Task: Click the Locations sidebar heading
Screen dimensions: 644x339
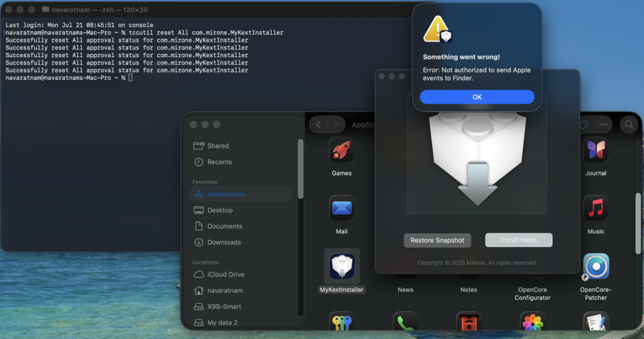Action: click(205, 262)
